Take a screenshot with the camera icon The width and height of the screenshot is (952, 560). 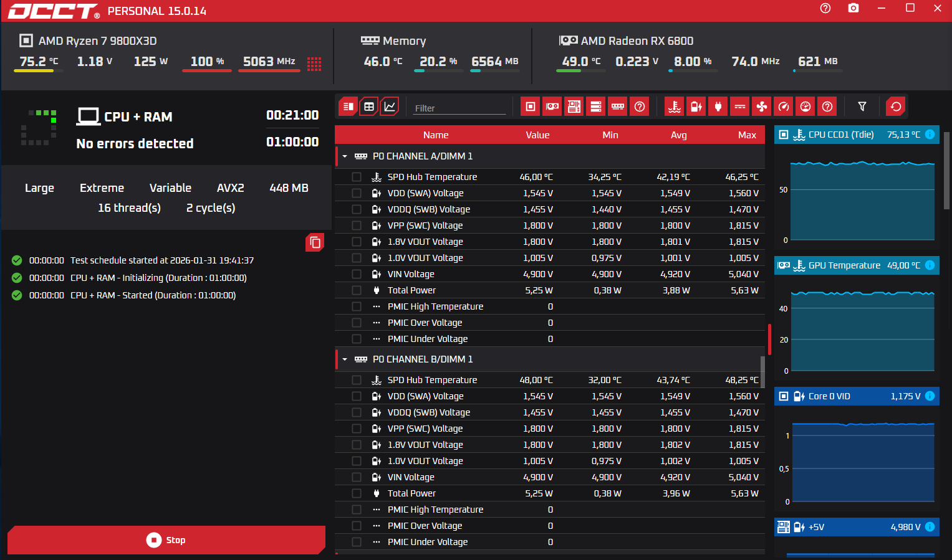click(x=853, y=8)
